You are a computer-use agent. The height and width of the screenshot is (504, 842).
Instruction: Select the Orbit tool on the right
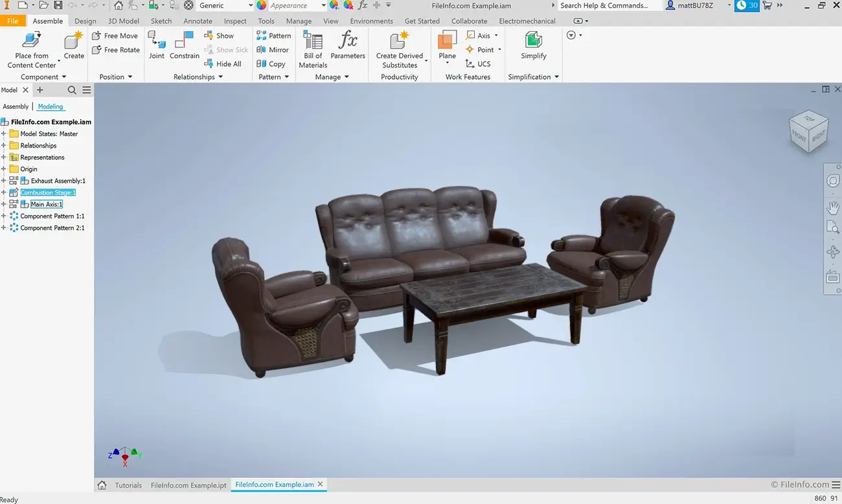coord(833,252)
